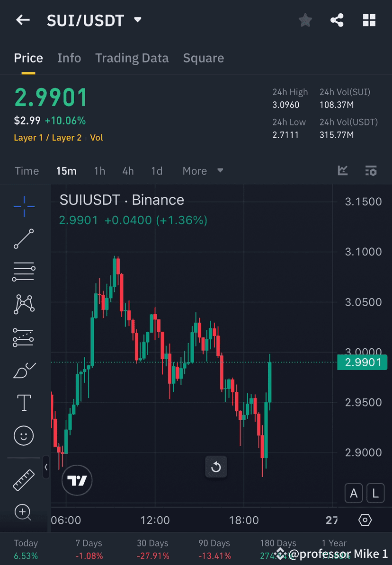This screenshot has width=392, height=565.
Task: Toggle auto-scale with the A button
Action: [353, 493]
